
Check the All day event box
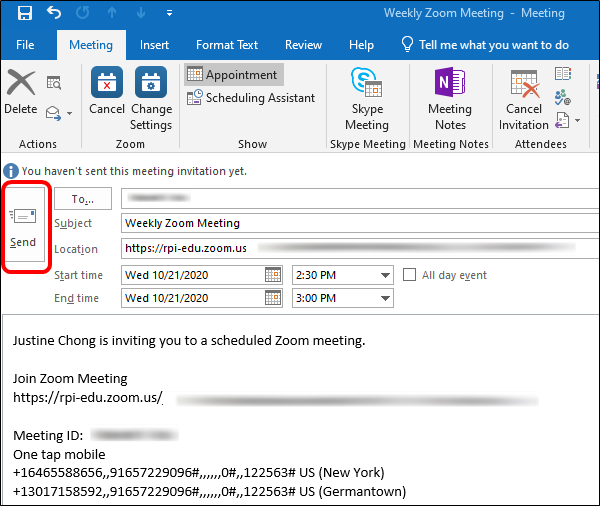pyautogui.click(x=409, y=275)
